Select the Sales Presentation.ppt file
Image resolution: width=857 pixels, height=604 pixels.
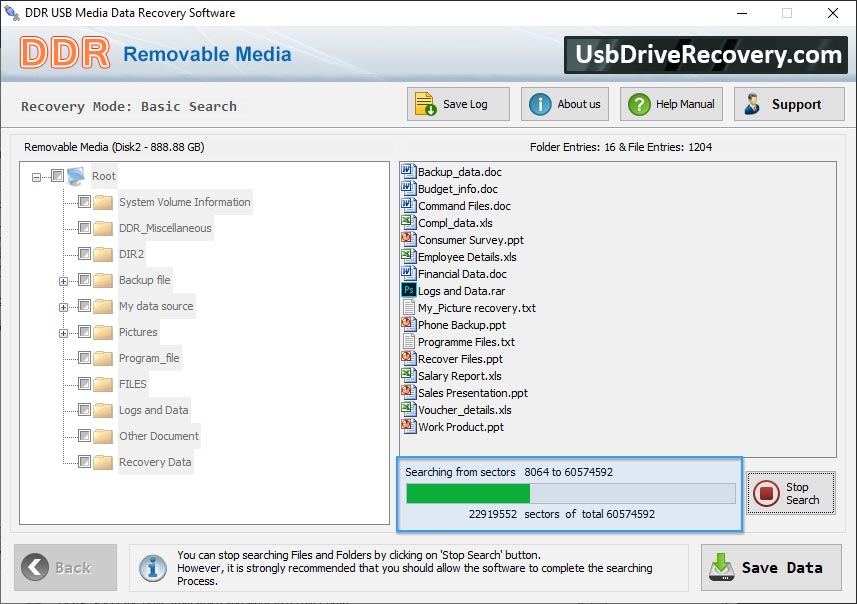point(473,393)
